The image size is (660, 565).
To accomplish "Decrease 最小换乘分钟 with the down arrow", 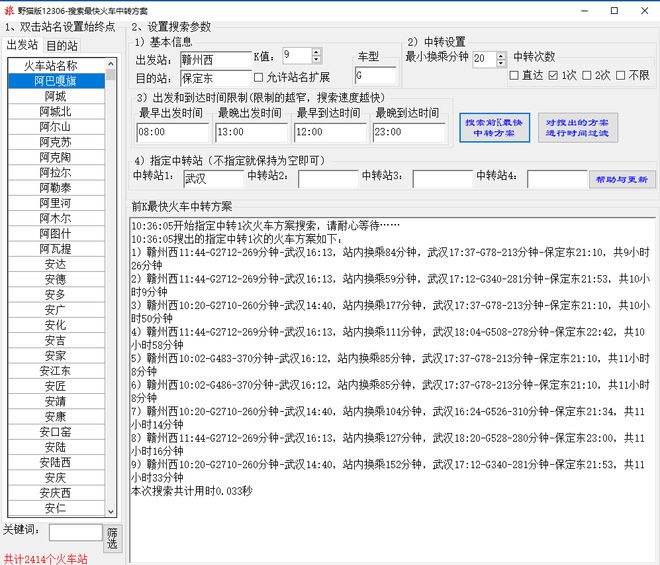I will click(x=500, y=63).
